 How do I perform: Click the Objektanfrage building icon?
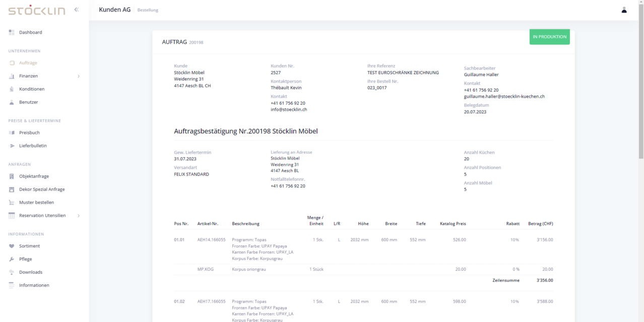(12, 176)
